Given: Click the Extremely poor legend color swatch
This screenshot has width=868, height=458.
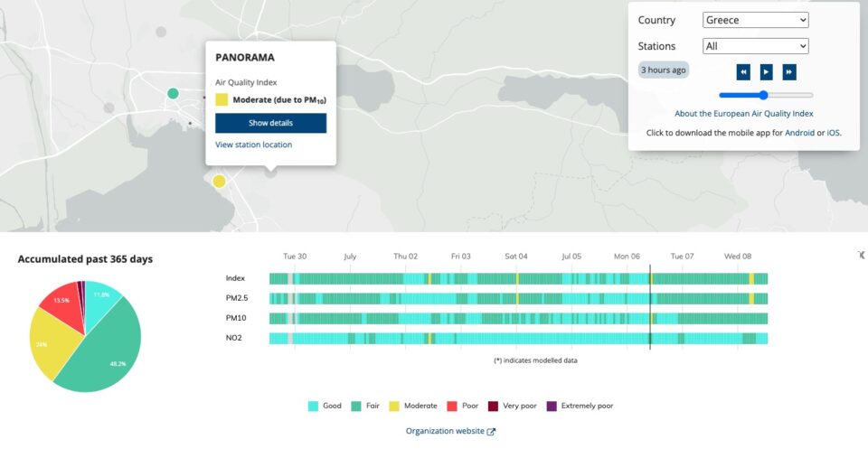Looking at the screenshot, I should coord(552,406).
